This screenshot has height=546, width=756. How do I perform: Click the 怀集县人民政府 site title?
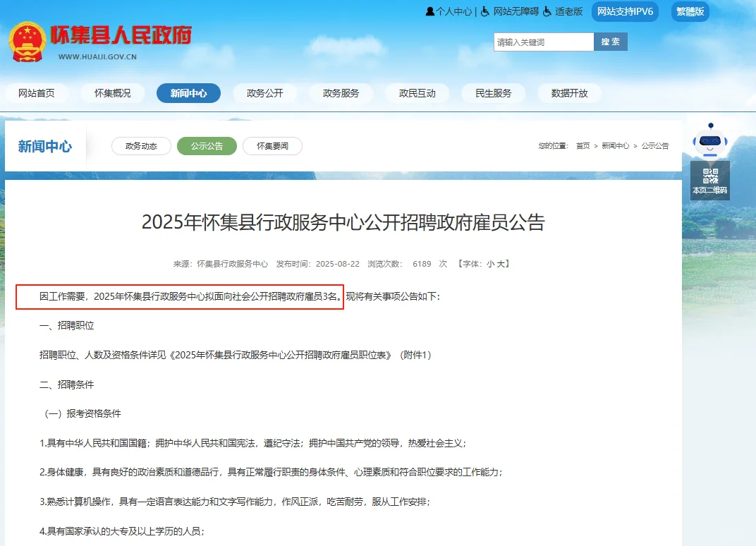tap(121, 35)
